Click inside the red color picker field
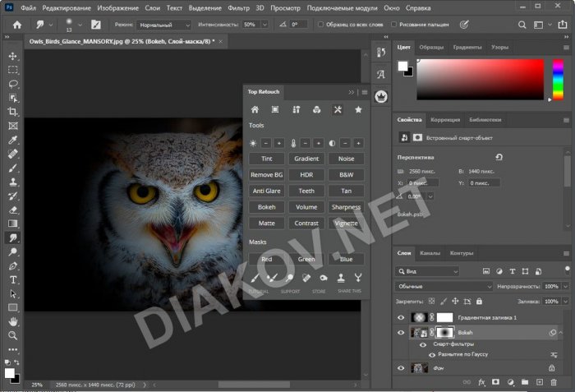Image resolution: width=575 pixels, height=392 pixels. click(x=481, y=79)
